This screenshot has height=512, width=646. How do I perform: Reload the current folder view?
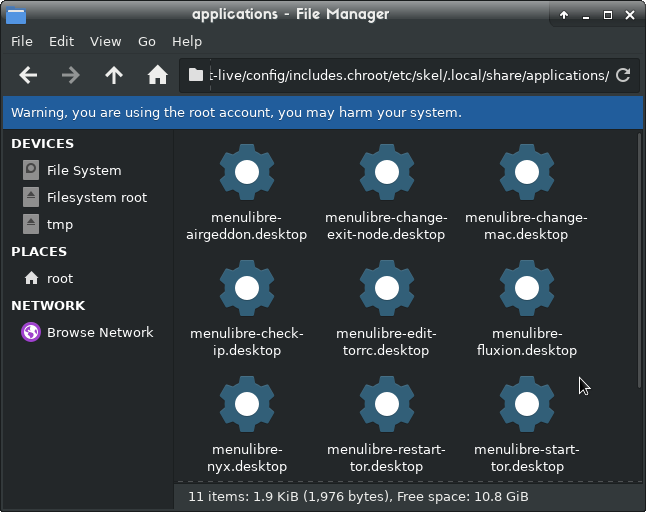(623, 75)
